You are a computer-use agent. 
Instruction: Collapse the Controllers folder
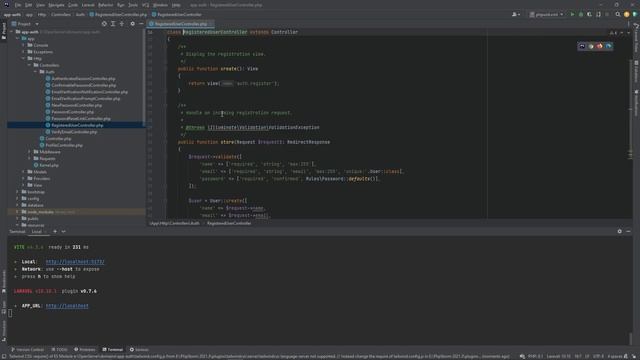pos(30,65)
